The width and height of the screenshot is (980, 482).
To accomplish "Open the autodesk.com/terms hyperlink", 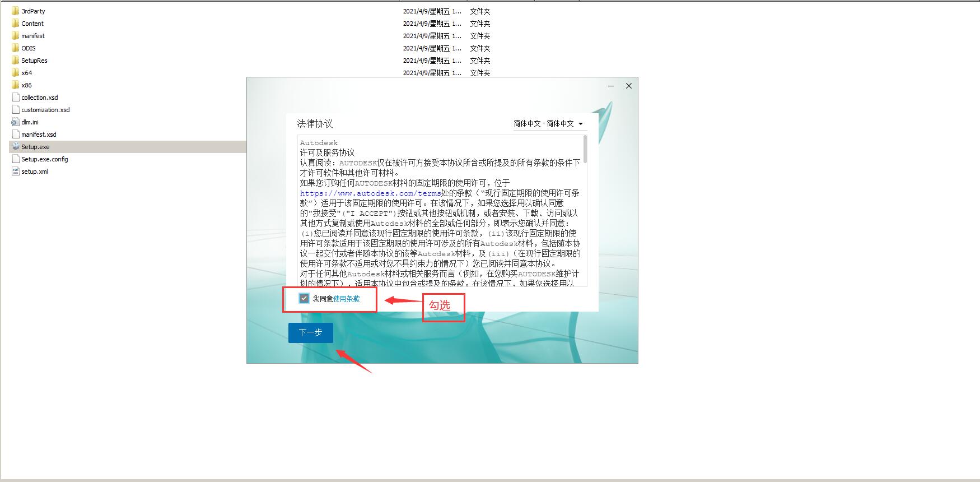I will [x=370, y=193].
